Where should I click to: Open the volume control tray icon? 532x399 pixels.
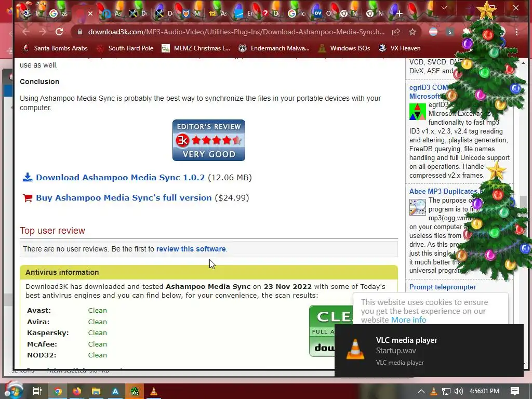[x=458, y=391]
